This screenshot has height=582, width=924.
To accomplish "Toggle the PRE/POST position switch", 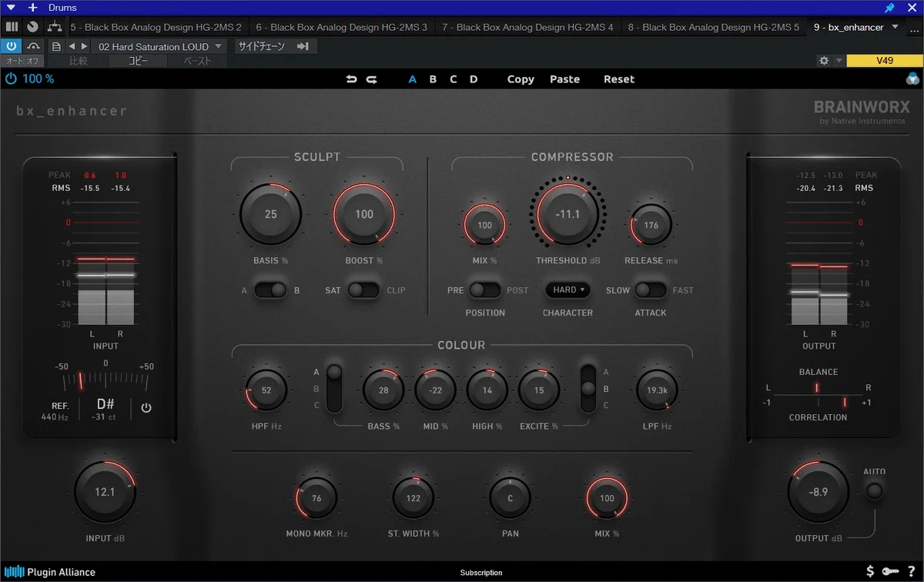I will click(x=485, y=290).
